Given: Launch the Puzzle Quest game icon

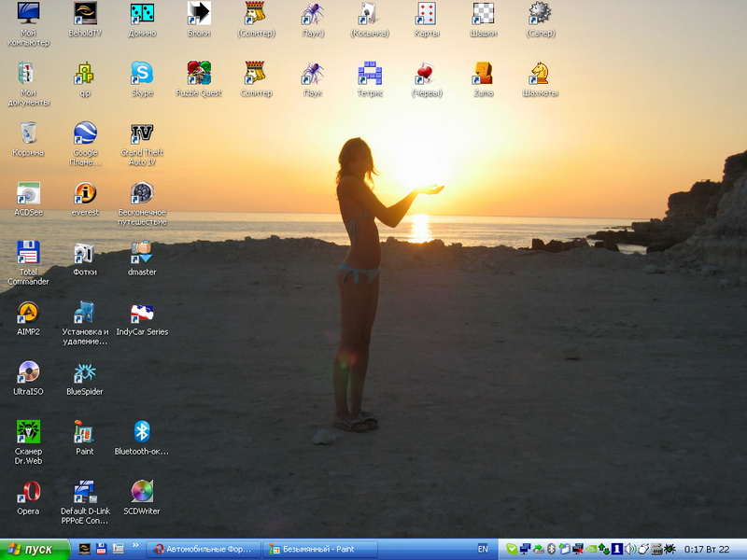Looking at the screenshot, I should (x=199, y=74).
